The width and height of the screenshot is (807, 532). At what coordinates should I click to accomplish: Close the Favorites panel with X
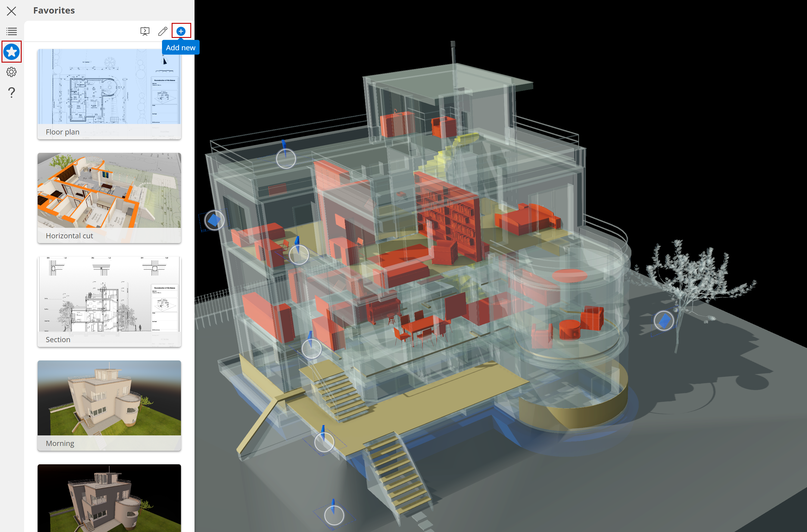(x=11, y=11)
